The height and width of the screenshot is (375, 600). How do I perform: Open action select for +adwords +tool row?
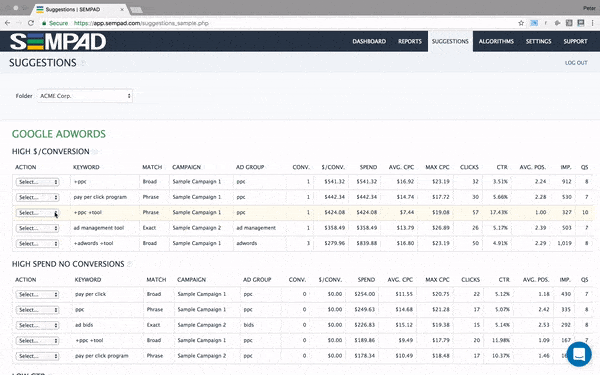37,243
